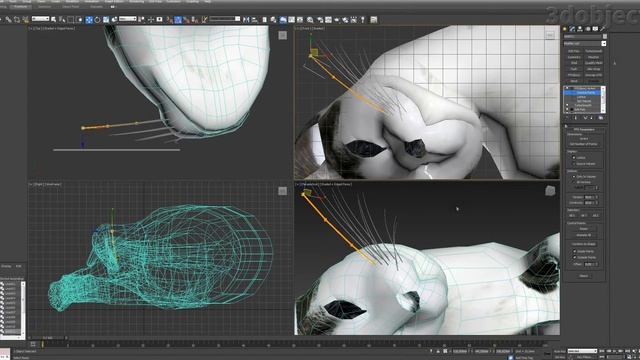Image resolution: width=640 pixels, height=360 pixels.
Task: Open the Create command panel tab
Action: (x=565, y=29)
